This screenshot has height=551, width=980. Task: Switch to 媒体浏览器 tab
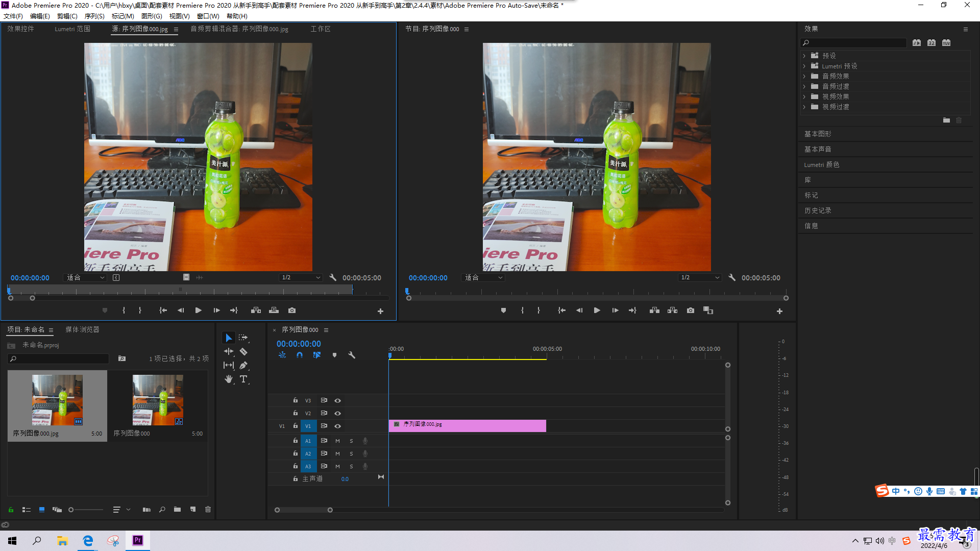(82, 329)
